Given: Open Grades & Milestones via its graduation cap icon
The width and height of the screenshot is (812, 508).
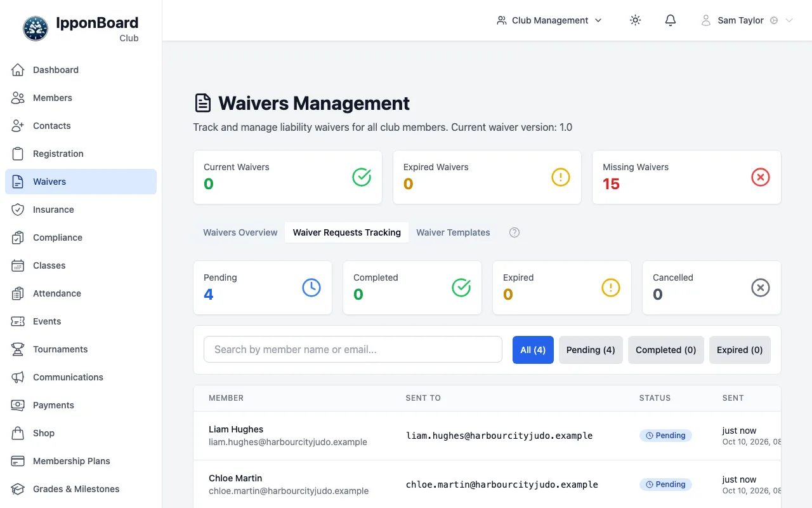Looking at the screenshot, I should pos(18,489).
